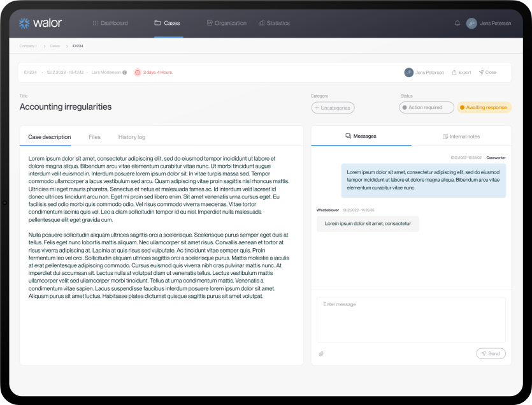Send the message

pos(491,353)
